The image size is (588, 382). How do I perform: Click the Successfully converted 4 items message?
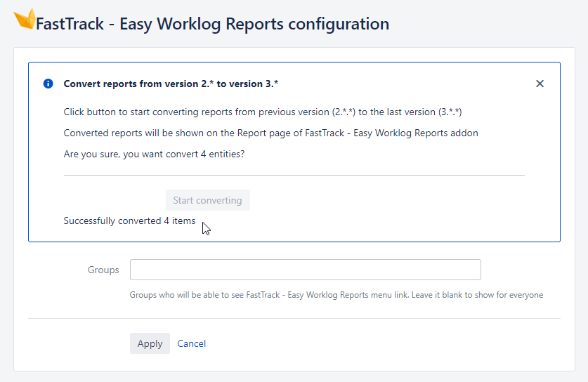coord(129,220)
